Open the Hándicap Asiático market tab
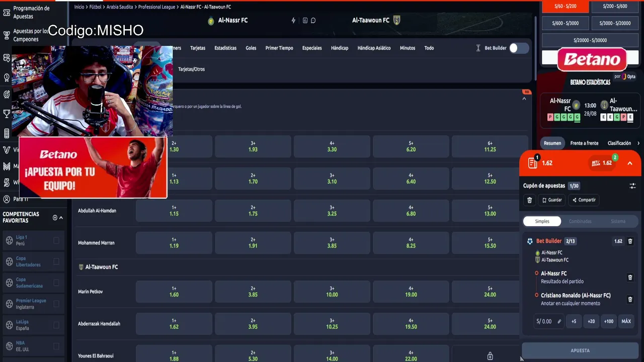The height and width of the screenshot is (362, 644). [374, 48]
